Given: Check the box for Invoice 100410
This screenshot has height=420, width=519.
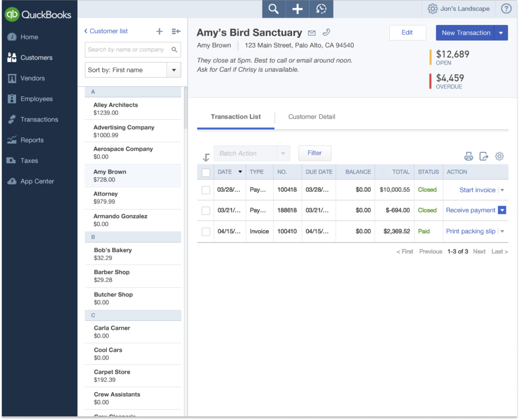Looking at the screenshot, I should point(206,232).
